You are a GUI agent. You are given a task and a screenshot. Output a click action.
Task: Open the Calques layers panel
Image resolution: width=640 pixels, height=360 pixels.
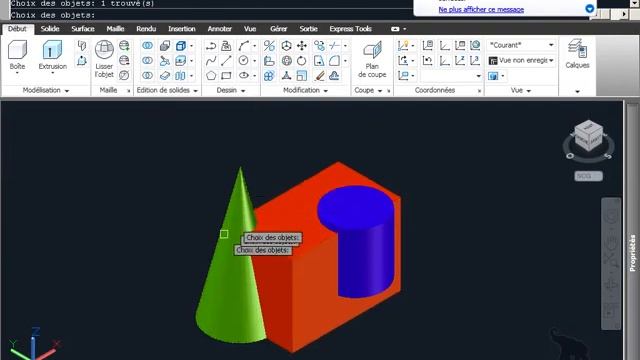click(x=577, y=53)
